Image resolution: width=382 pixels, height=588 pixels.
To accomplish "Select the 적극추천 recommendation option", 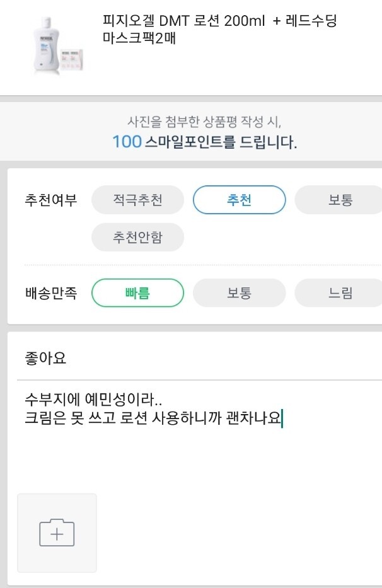I will click(137, 200).
